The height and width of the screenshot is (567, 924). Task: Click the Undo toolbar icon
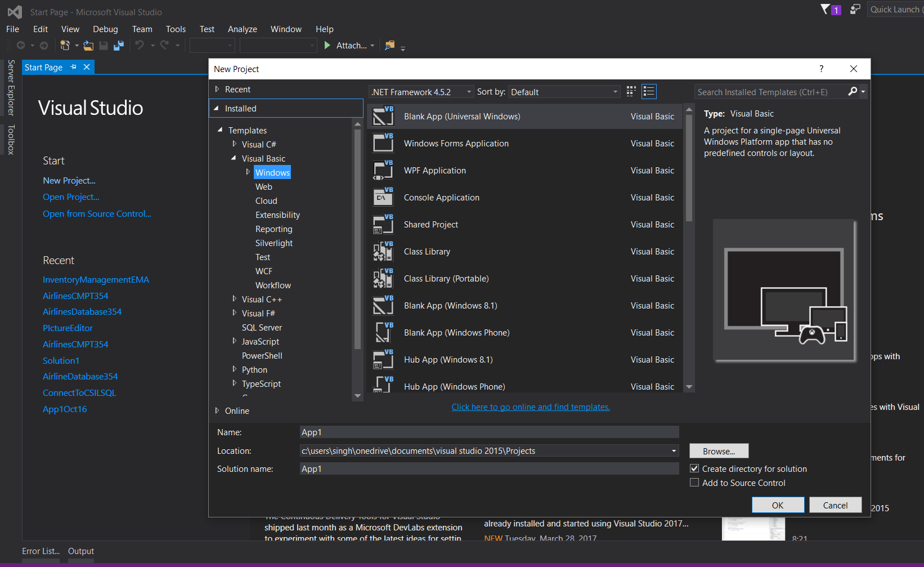(140, 45)
